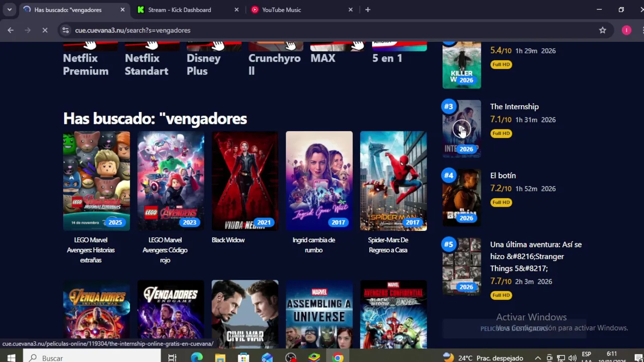Image resolution: width=644 pixels, height=362 pixels.
Task: Open the network icon in system tray
Action: click(561, 358)
